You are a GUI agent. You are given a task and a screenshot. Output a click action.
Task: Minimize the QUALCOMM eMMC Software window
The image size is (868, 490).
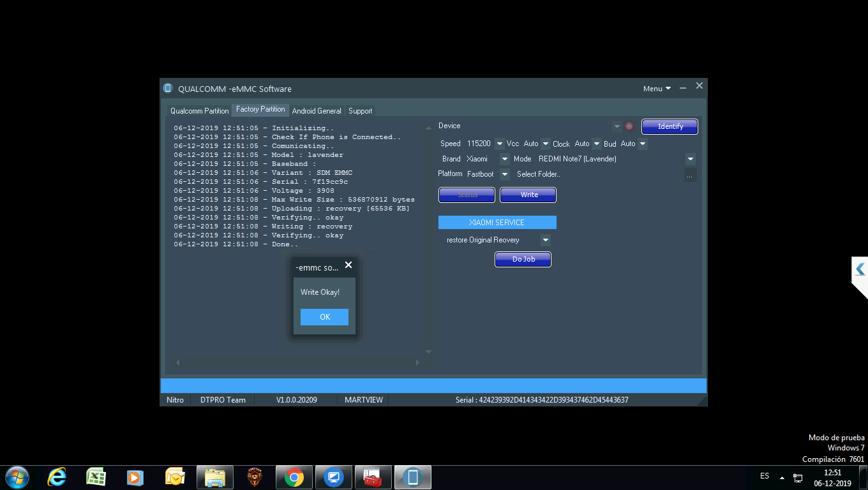pyautogui.click(x=683, y=87)
